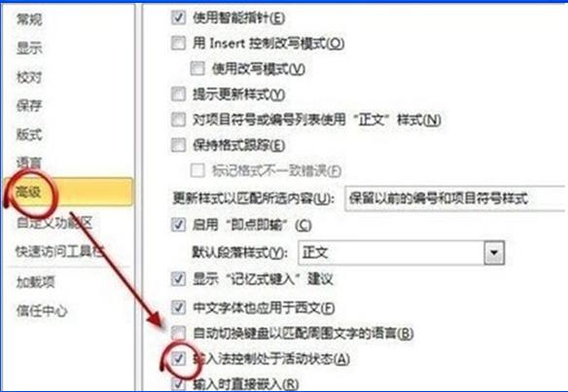The height and width of the screenshot is (392, 568).
Task: Expand the 默认段落样式 dropdown arrow
Action: pyautogui.click(x=494, y=252)
